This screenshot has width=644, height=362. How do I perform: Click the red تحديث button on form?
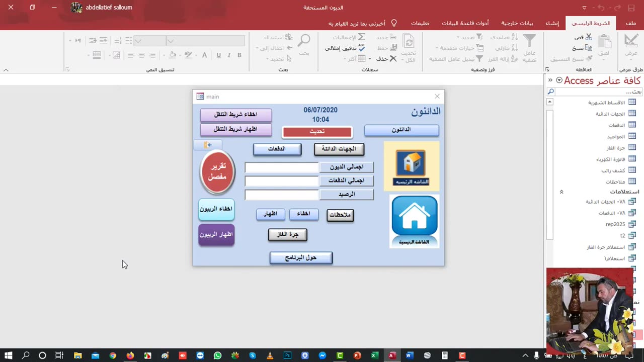[x=317, y=132]
